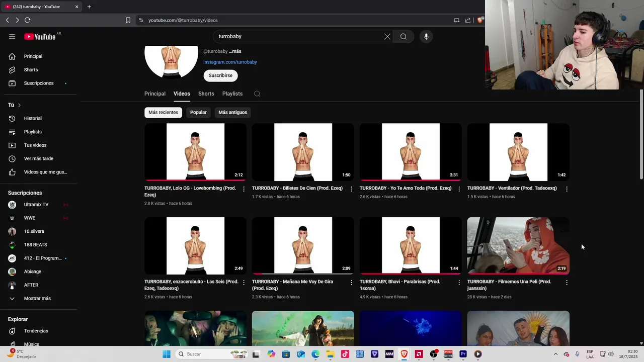
Task: Expand channel description with …más
Action: 235,51
